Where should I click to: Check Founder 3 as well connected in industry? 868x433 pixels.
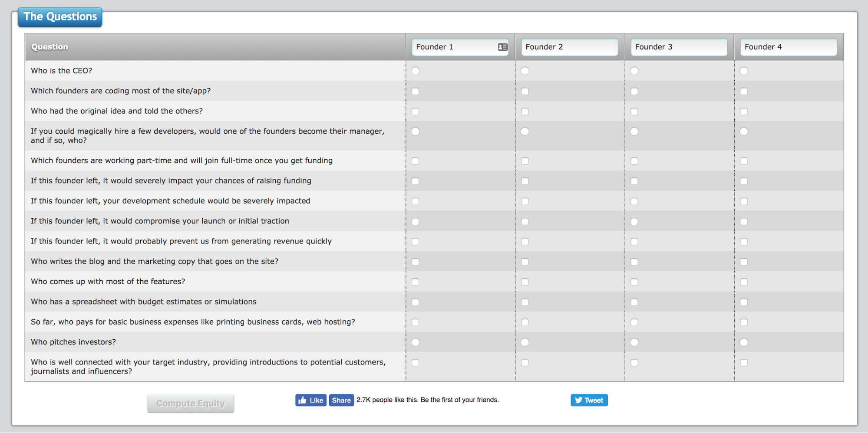tap(634, 363)
